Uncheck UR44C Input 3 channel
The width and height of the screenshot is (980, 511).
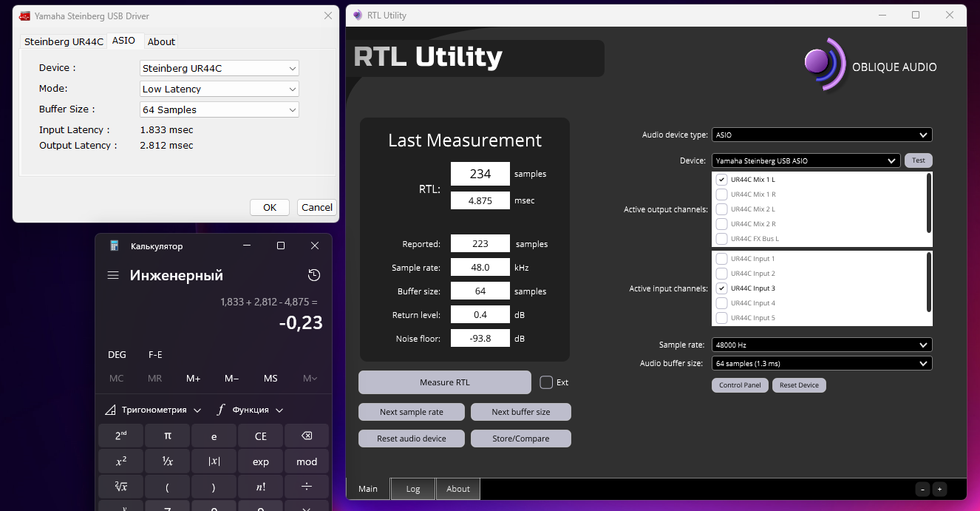[x=722, y=288]
